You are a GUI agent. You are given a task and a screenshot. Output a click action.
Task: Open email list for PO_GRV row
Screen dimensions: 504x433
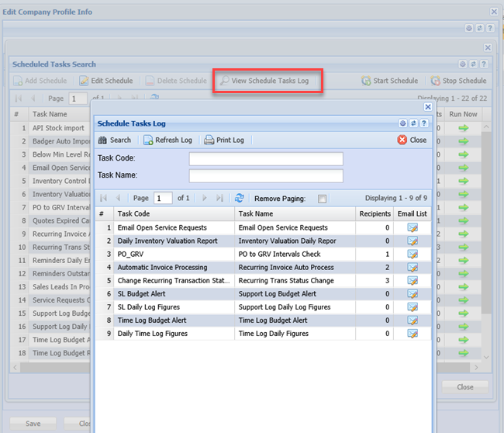pyautogui.click(x=413, y=254)
